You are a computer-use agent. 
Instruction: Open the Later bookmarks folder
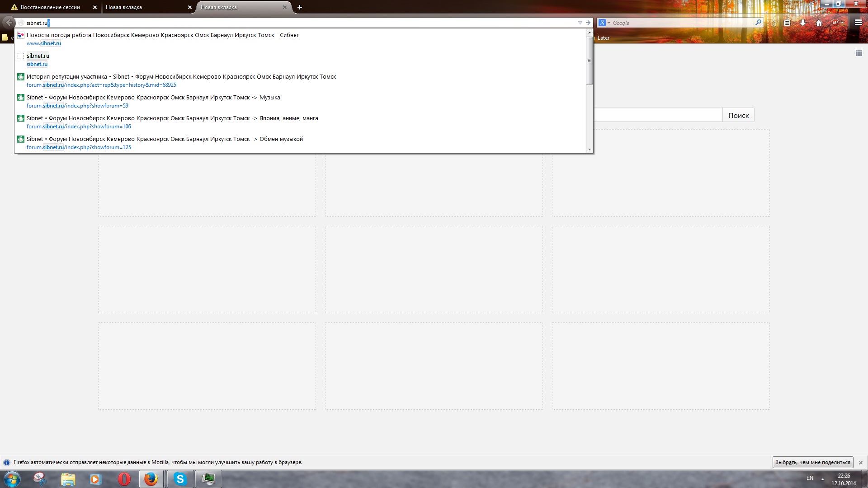click(604, 38)
